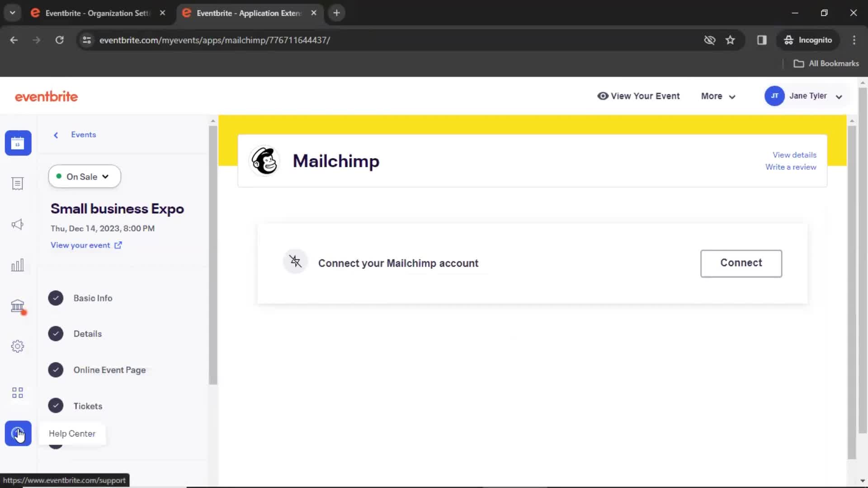Click the Help Center tooltip label

pyautogui.click(x=72, y=434)
